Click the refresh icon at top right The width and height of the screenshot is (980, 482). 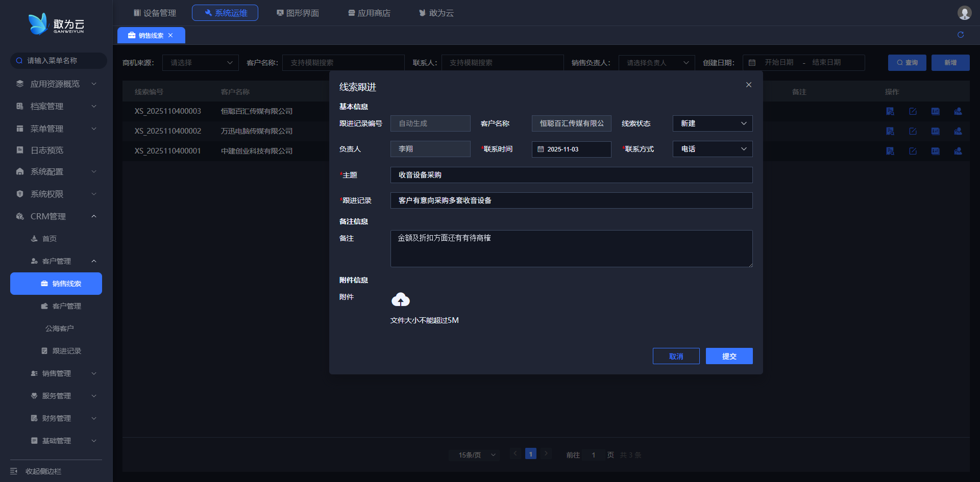961,35
